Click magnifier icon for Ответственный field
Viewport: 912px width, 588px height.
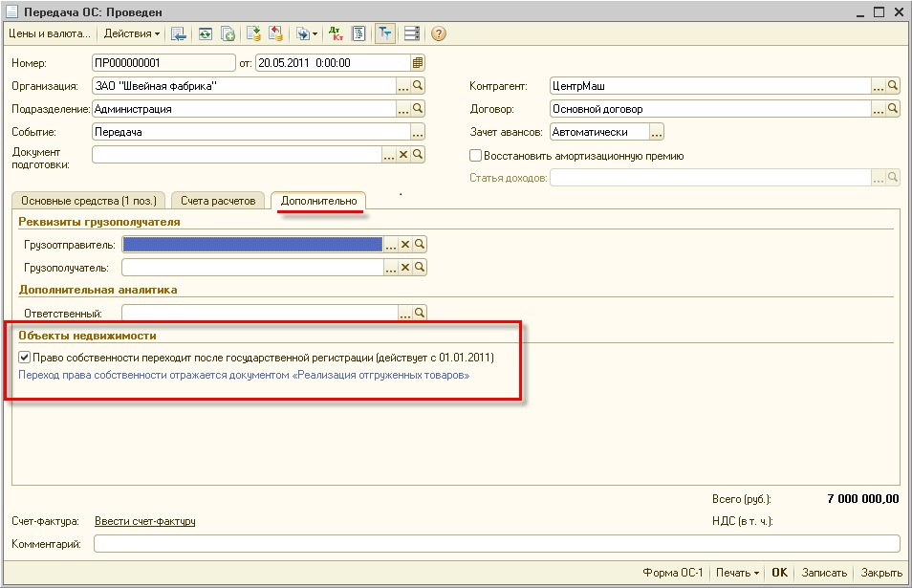pyautogui.click(x=419, y=313)
